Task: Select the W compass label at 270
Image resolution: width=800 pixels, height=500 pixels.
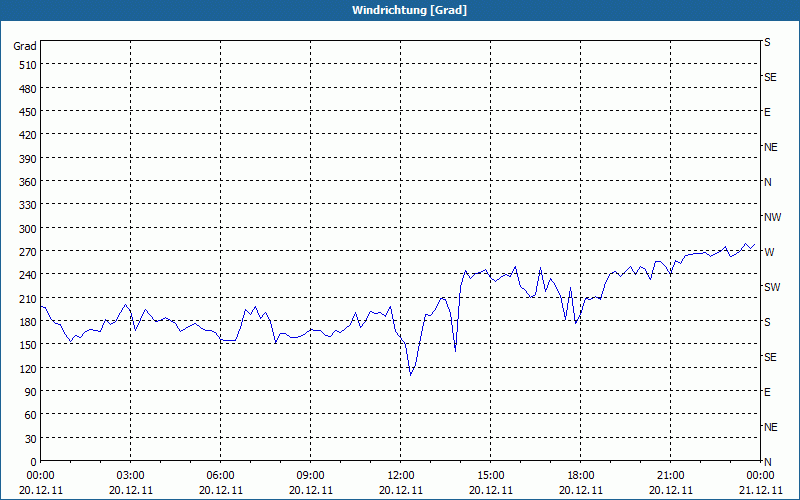Action: coord(769,252)
